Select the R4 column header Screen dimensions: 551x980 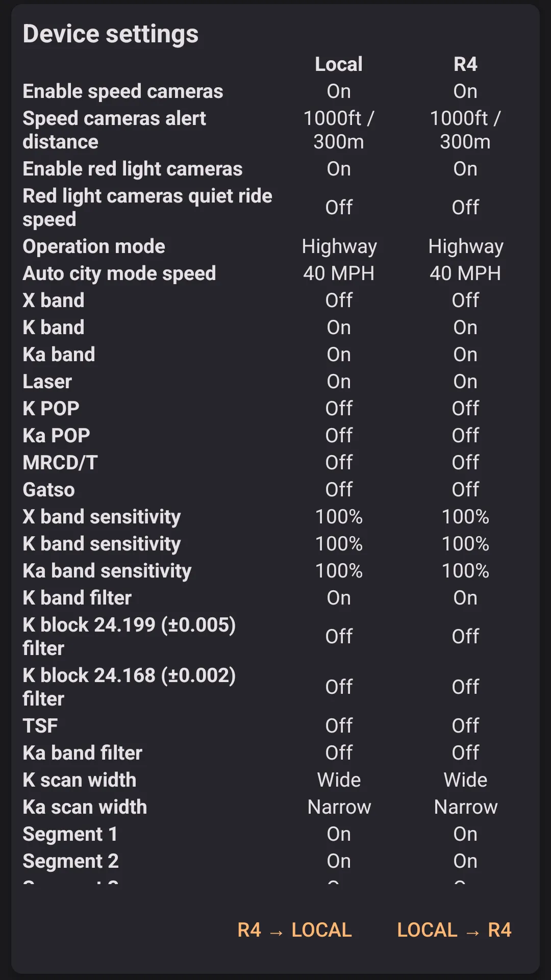point(465,64)
